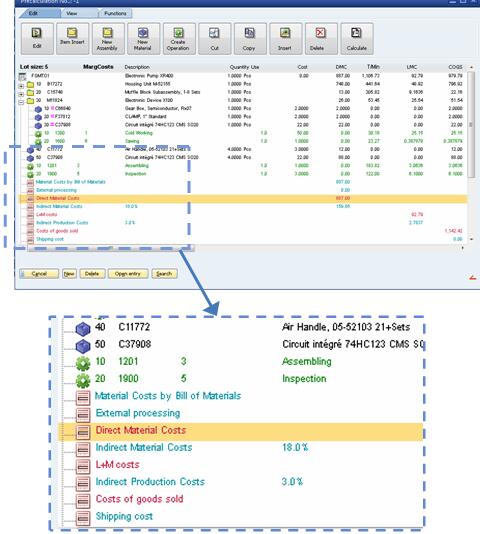The height and width of the screenshot is (534, 480).
Task: Click the cube icon of material F37012
Action: point(38,117)
